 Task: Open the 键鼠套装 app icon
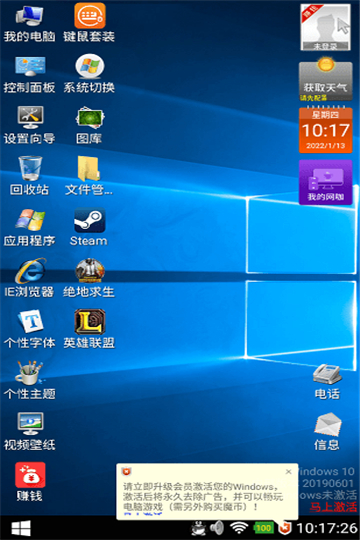pyautogui.click(x=89, y=23)
